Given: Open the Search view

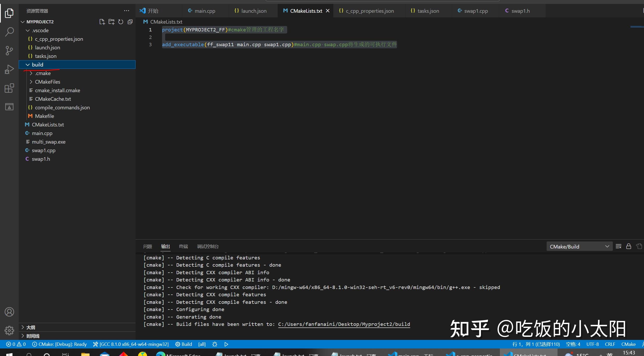Looking at the screenshot, I should pyautogui.click(x=9, y=32).
